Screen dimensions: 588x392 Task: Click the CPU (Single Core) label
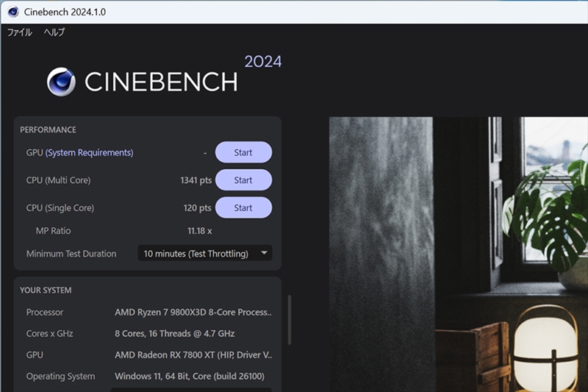tap(60, 208)
